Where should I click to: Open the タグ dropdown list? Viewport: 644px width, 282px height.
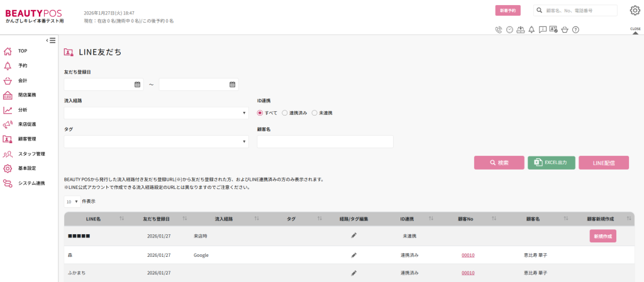coord(156,142)
